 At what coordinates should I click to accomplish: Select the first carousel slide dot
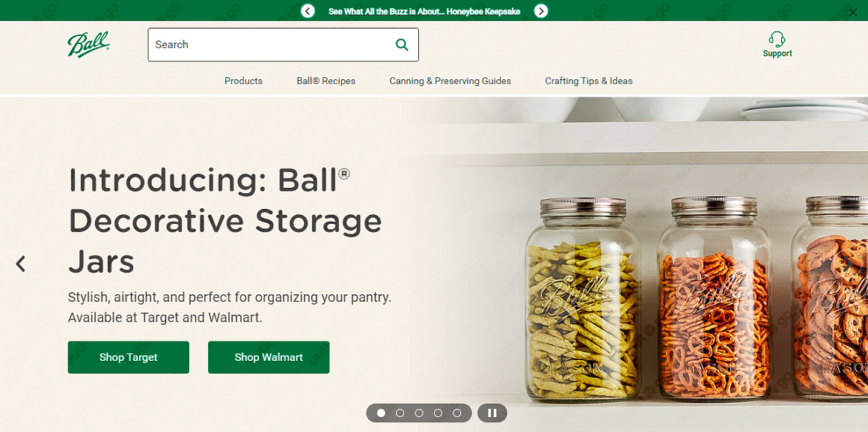click(381, 413)
